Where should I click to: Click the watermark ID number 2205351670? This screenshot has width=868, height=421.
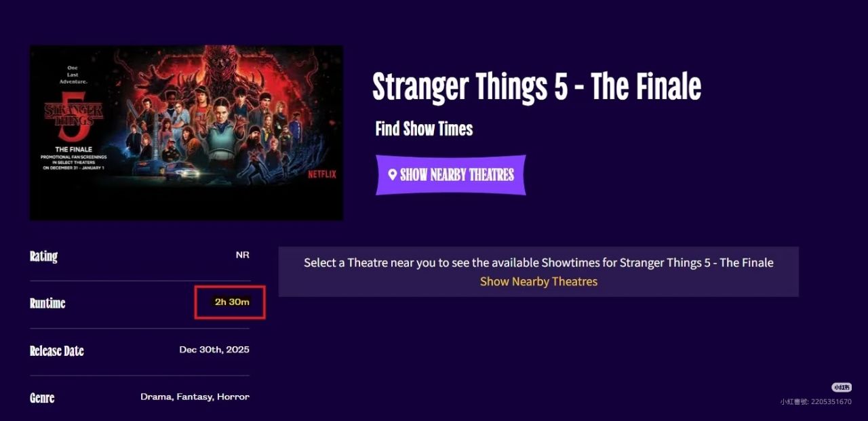[831, 402]
